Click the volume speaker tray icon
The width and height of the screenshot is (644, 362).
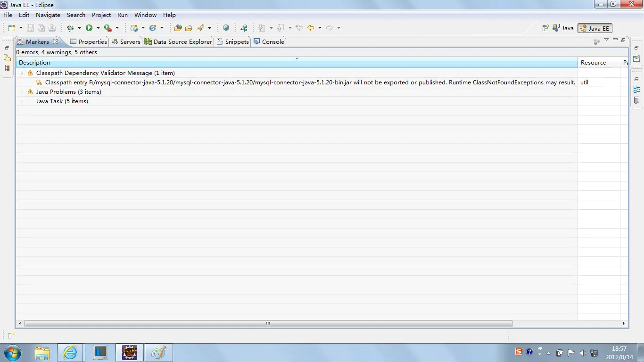[x=583, y=353]
